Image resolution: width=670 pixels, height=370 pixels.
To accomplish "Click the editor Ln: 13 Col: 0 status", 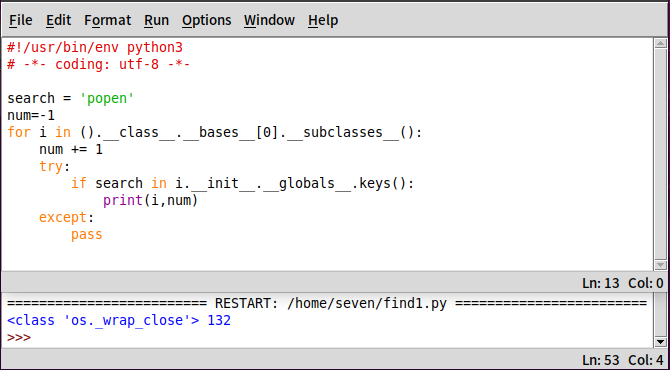I will click(623, 283).
